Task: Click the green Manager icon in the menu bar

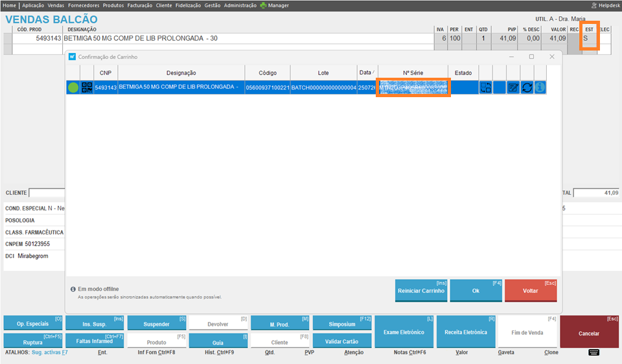Action: click(263, 5)
